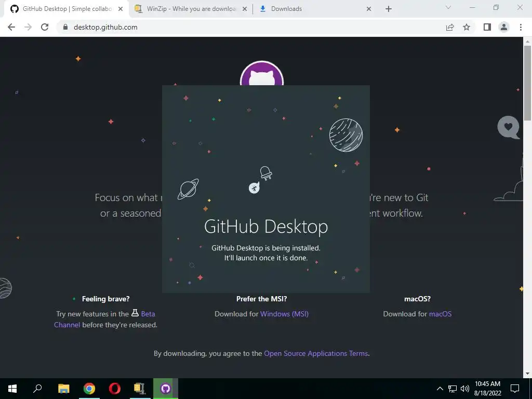Open the Chrome three-dot menu
This screenshot has height=399, width=532.
(x=521, y=27)
